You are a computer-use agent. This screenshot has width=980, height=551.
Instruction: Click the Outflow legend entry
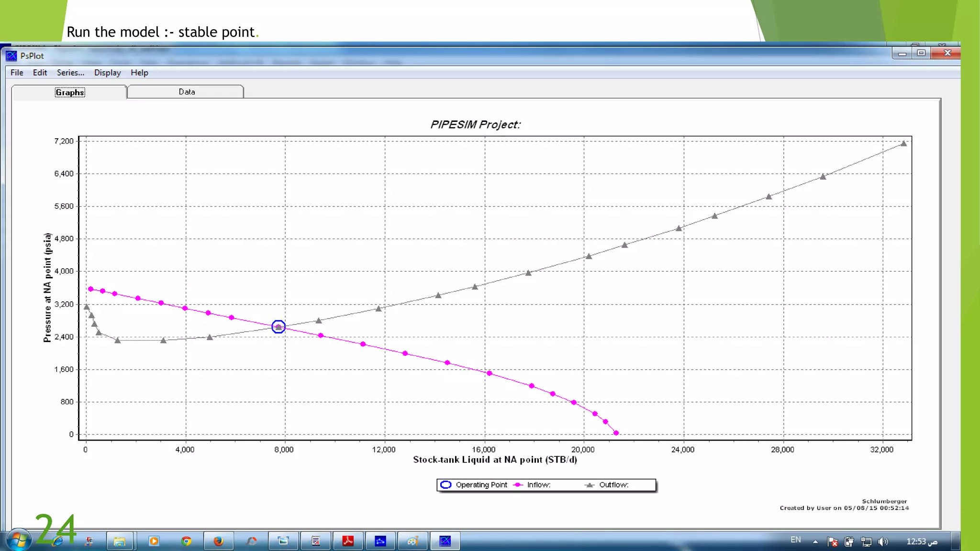coord(607,485)
